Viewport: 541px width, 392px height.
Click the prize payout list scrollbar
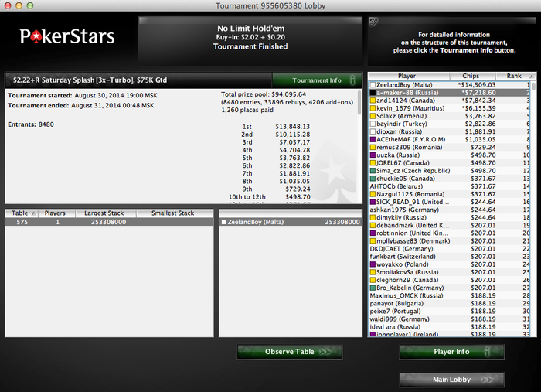(x=359, y=147)
